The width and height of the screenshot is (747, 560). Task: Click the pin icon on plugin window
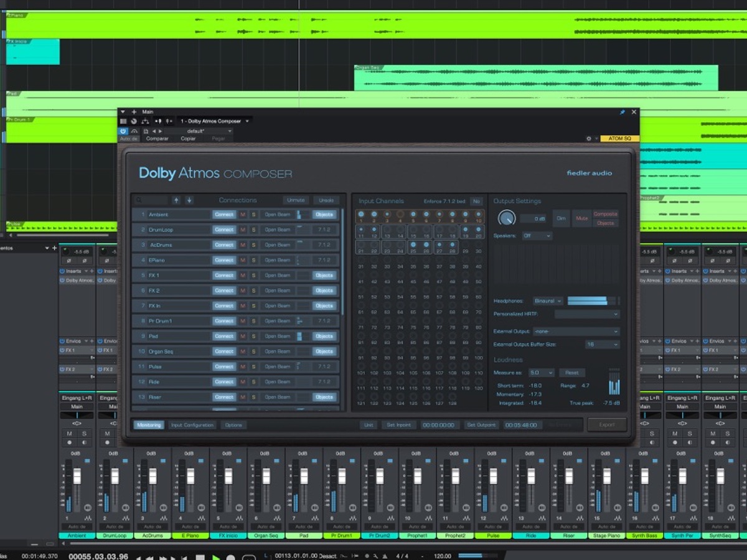(622, 112)
